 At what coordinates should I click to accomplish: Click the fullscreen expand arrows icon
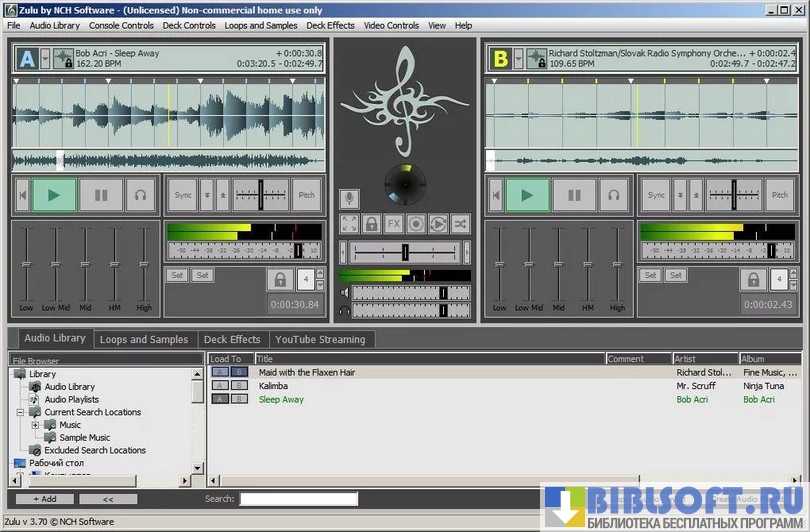point(349,224)
